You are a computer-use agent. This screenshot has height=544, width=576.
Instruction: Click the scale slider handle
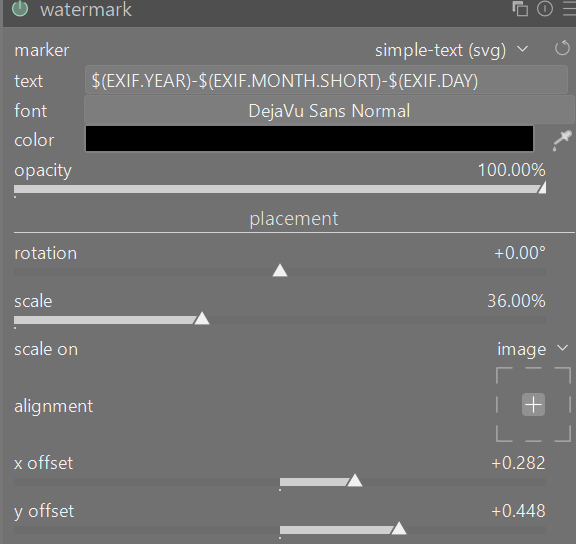click(x=202, y=318)
